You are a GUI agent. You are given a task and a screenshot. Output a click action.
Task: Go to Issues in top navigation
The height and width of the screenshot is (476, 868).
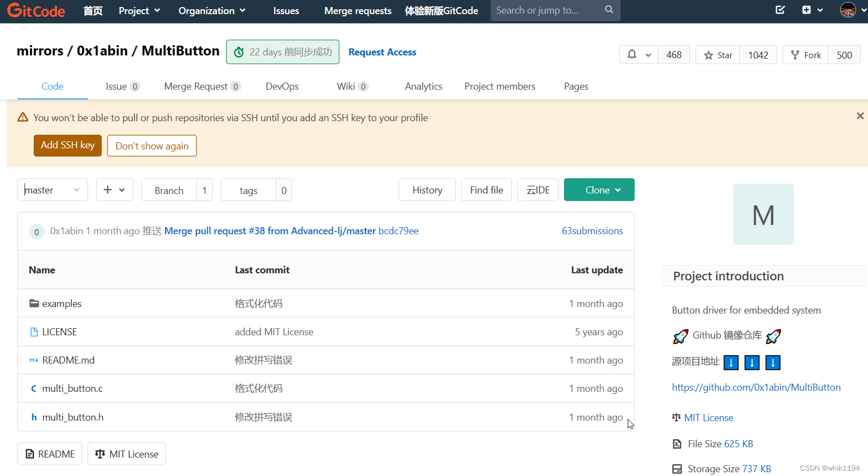[x=286, y=10]
